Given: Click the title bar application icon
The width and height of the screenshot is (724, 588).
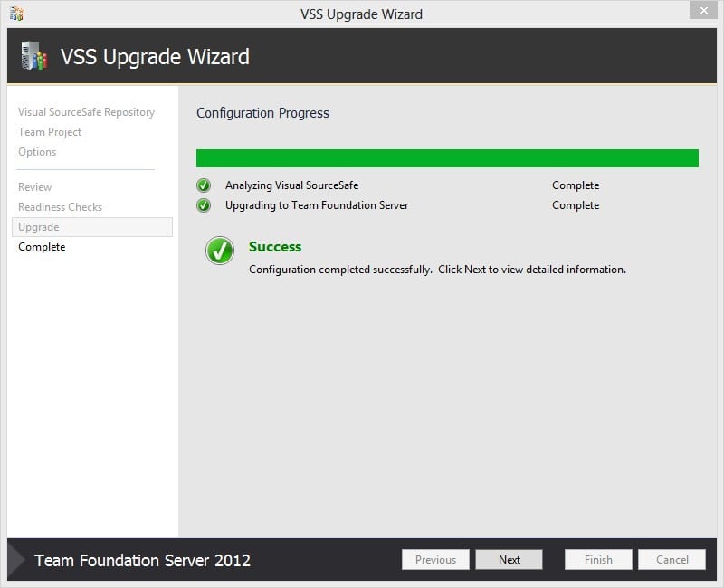Looking at the screenshot, I should click(16, 14).
